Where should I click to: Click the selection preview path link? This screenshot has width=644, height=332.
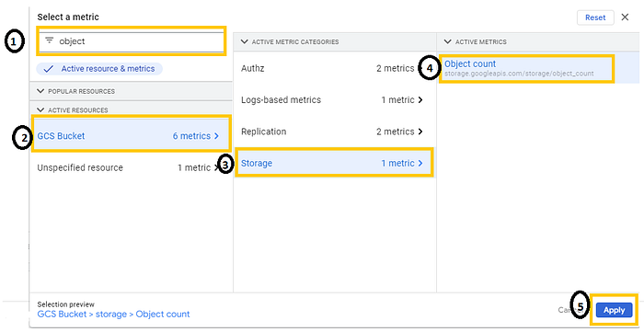tap(113, 315)
